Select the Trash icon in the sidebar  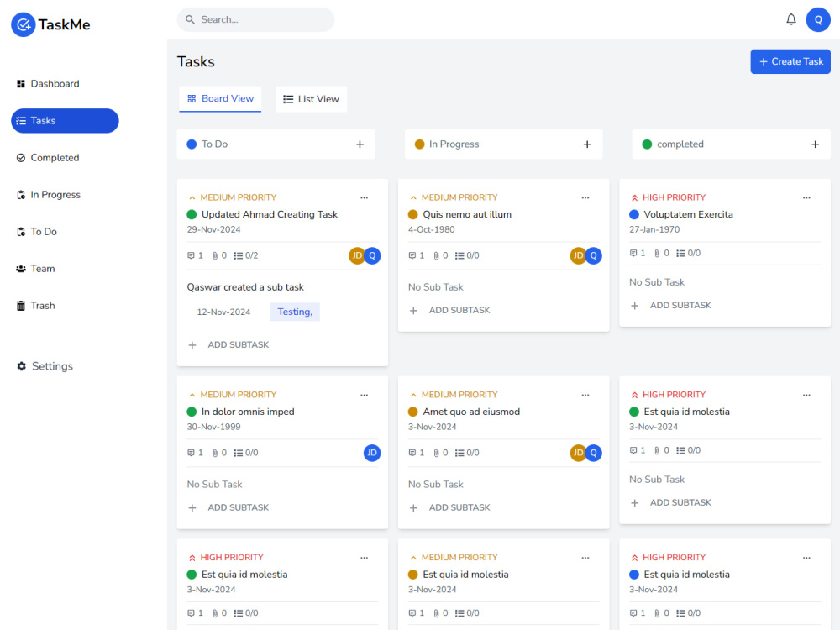tap(19, 305)
